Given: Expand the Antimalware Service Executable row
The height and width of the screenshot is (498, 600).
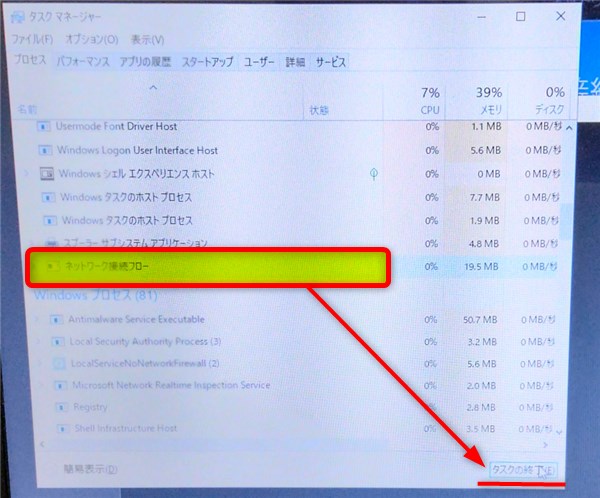Looking at the screenshot, I should [x=37, y=319].
